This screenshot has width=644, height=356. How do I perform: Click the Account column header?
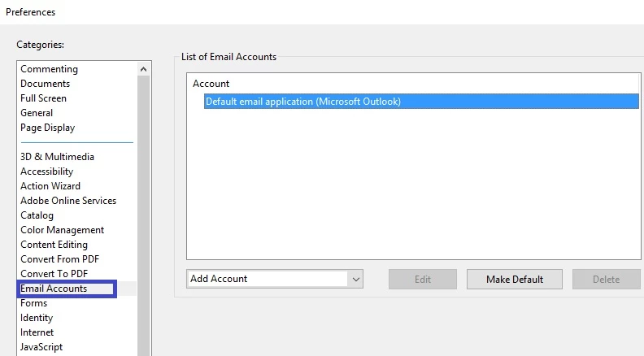pyautogui.click(x=211, y=84)
